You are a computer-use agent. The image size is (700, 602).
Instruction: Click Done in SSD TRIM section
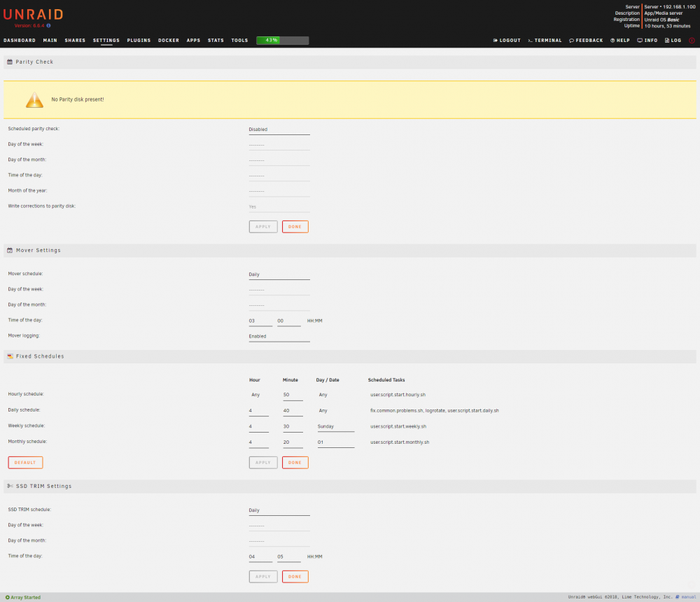coord(295,577)
